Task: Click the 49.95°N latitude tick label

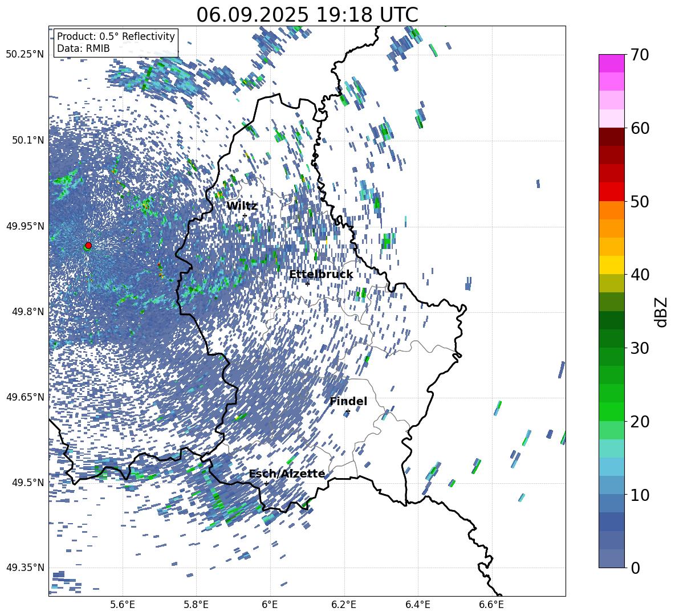Action: click(x=25, y=226)
